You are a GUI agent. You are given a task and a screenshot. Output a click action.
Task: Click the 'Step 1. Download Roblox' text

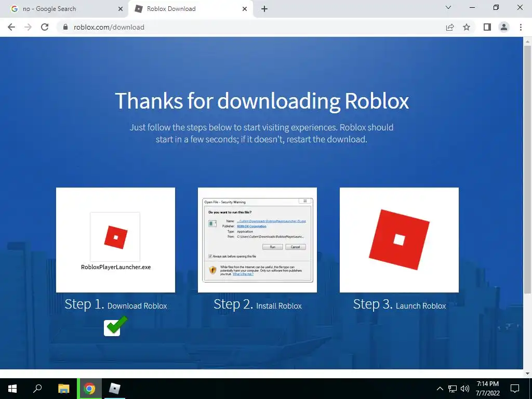click(x=116, y=304)
